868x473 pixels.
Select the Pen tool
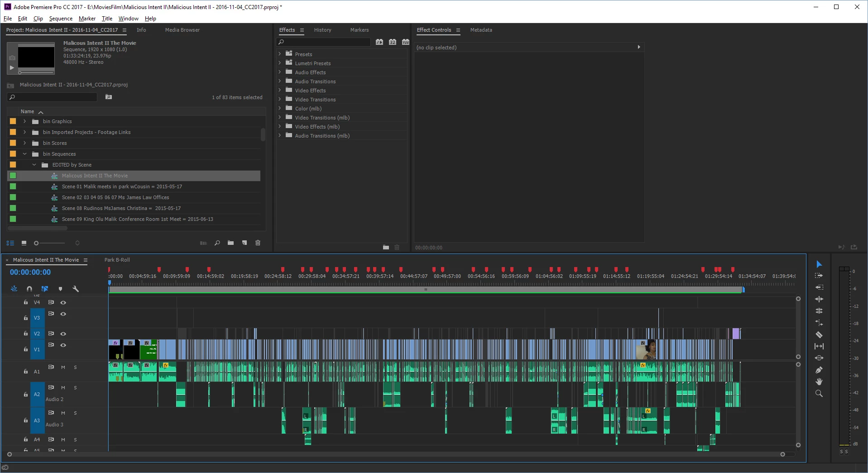click(819, 370)
